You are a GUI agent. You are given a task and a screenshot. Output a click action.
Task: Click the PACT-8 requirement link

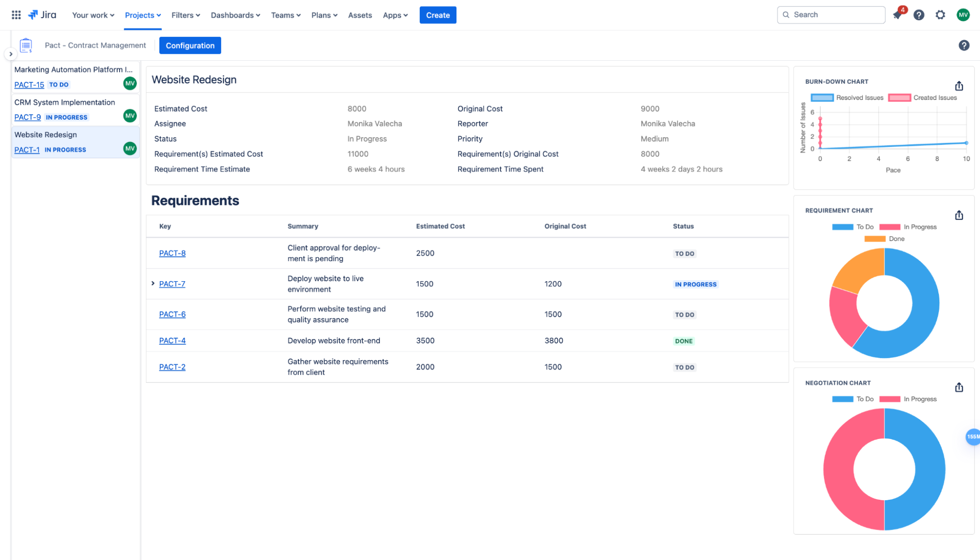coord(172,253)
